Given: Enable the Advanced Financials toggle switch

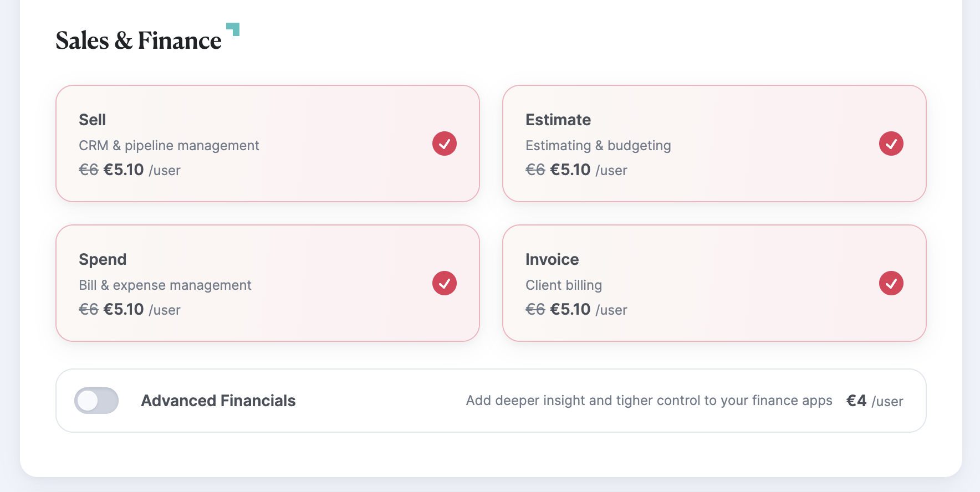Looking at the screenshot, I should [96, 401].
